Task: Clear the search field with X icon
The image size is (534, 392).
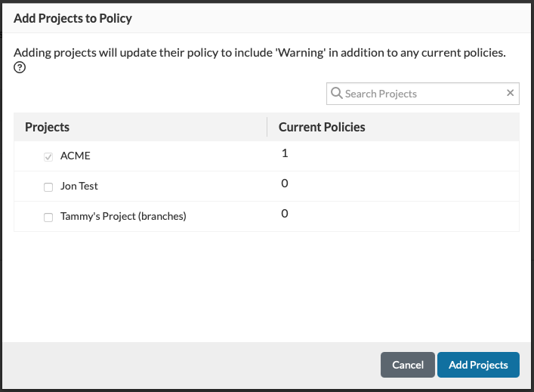Action: point(510,93)
